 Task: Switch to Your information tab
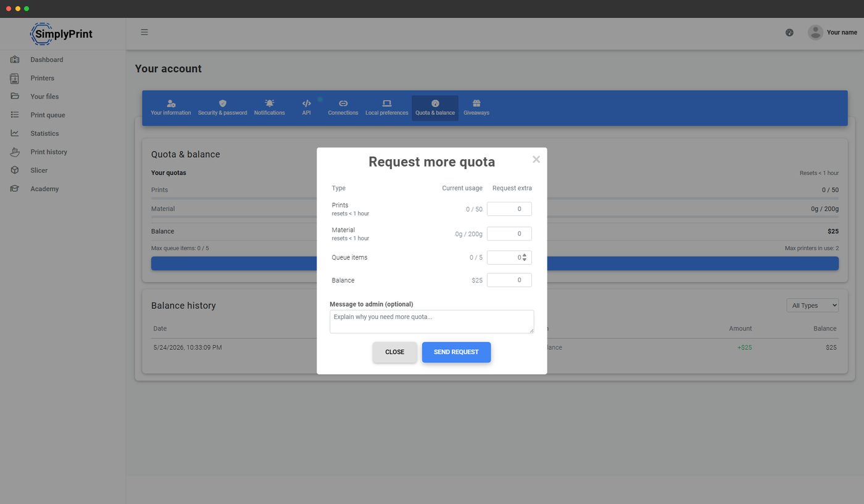coord(171,108)
